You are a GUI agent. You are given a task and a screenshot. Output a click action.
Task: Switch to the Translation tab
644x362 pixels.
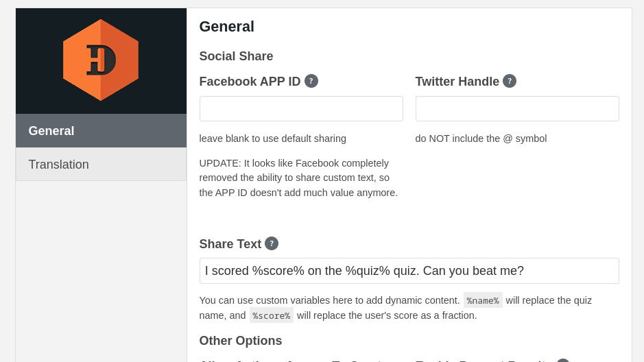(x=101, y=165)
